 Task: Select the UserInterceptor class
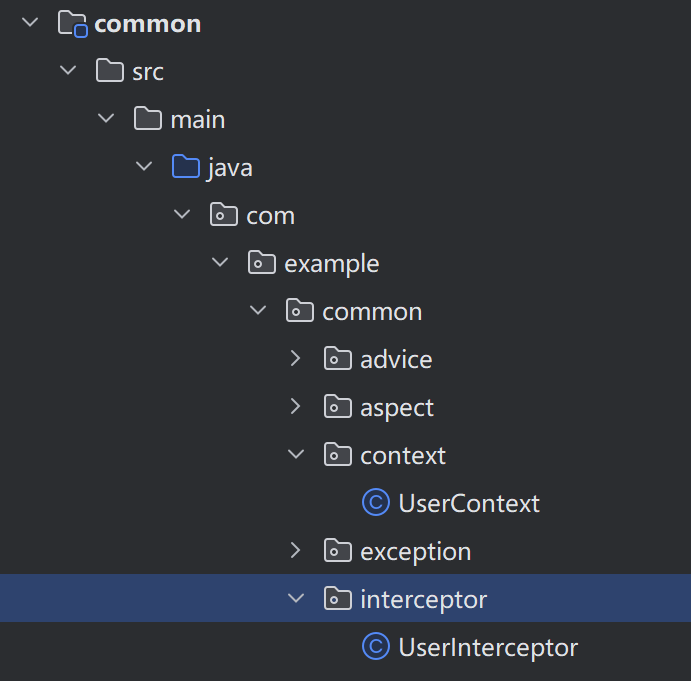[488, 647]
